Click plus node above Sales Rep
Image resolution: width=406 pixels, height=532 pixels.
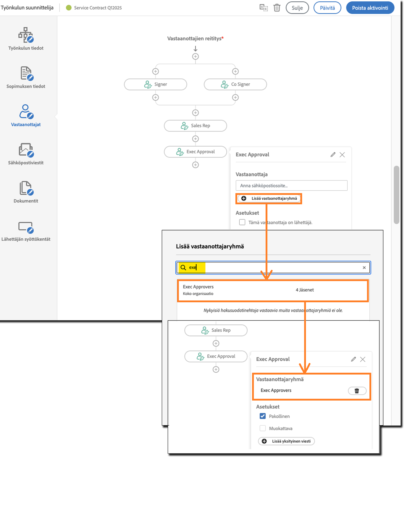pyautogui.click(x=195, y=113)
